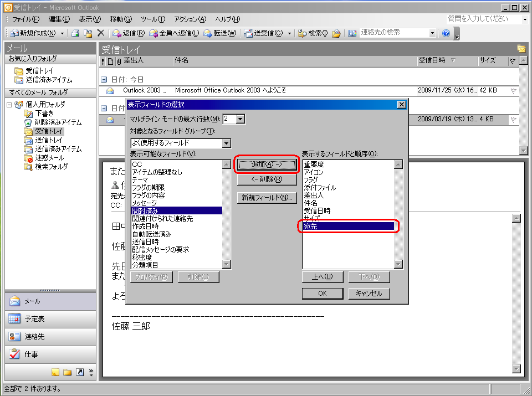Click 新規作成 new mail button
This screenshot has width=532, height=396.
pyautogui.click(x=33, y=33)
